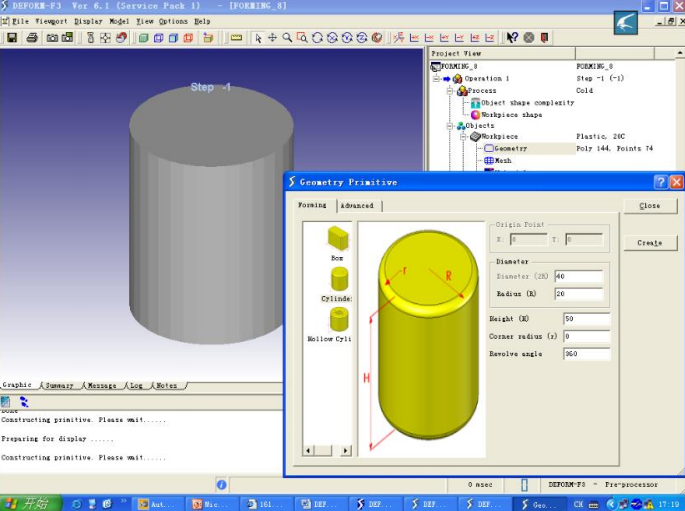
Task: Click the gray stop circle icon
Action: [529, 38]
